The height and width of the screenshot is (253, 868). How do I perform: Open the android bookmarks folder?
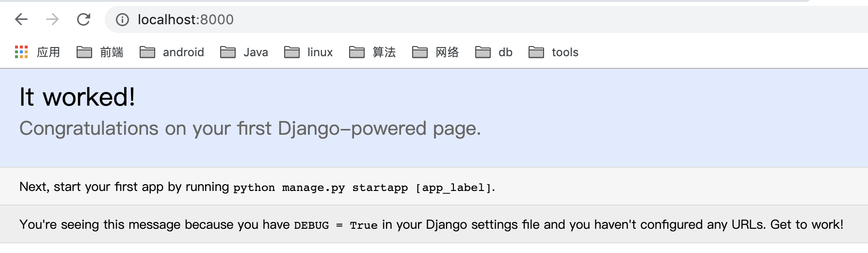point(172,52)
